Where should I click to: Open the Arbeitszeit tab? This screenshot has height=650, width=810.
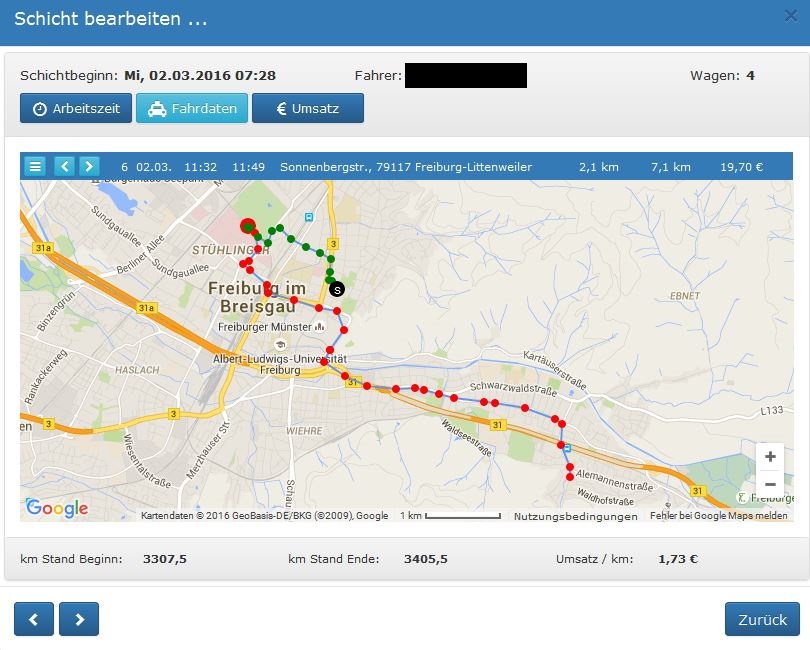point(76,109)
